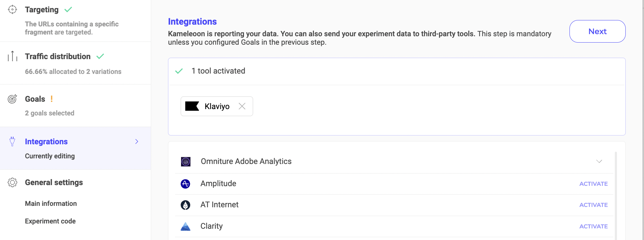This screenshot has height=240, width=644.
Task: Click the Clarity logo icon
Action: (x=185, y=226)
